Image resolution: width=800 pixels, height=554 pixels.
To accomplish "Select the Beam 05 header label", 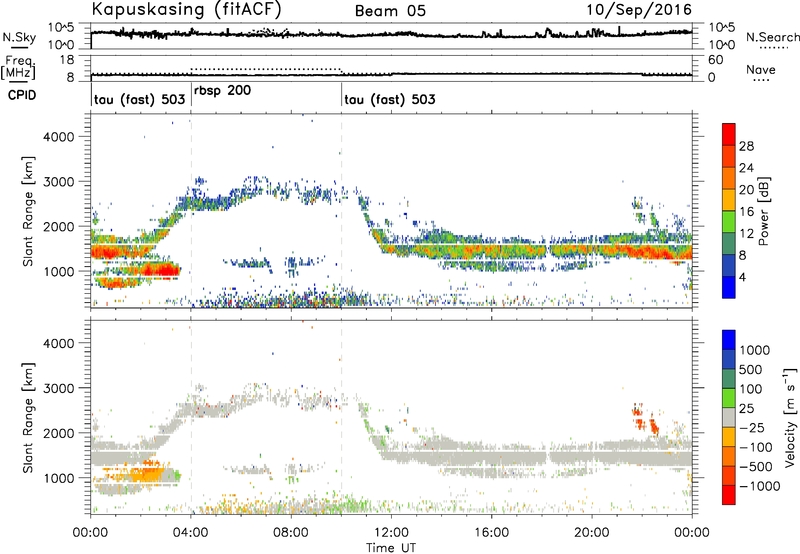I will click(390, 11).
